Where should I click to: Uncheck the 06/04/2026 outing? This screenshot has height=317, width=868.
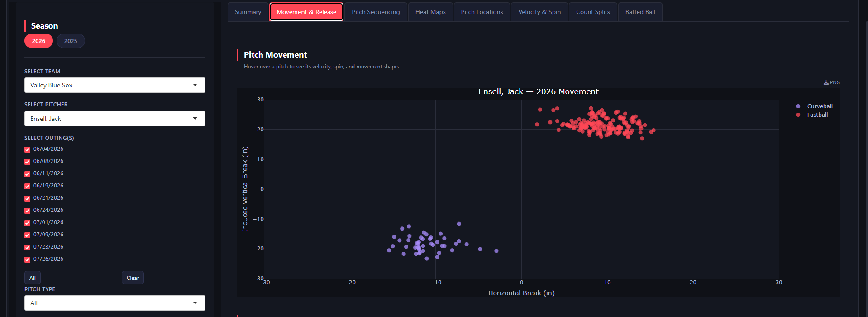tap(28, 149)
